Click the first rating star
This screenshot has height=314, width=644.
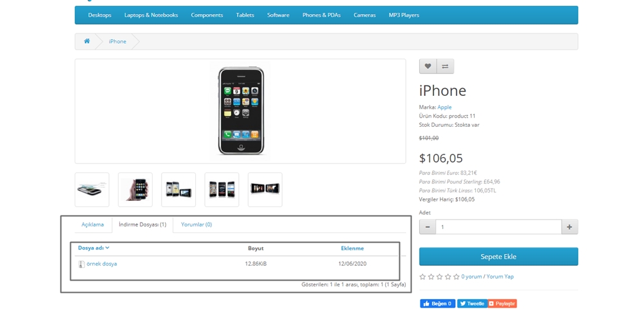pos(422,277)
